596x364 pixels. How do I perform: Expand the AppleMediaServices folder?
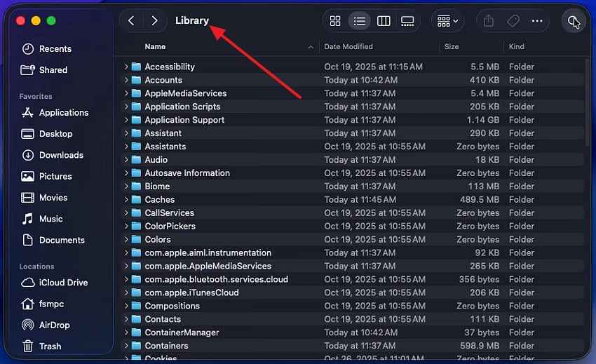[126, 93]
